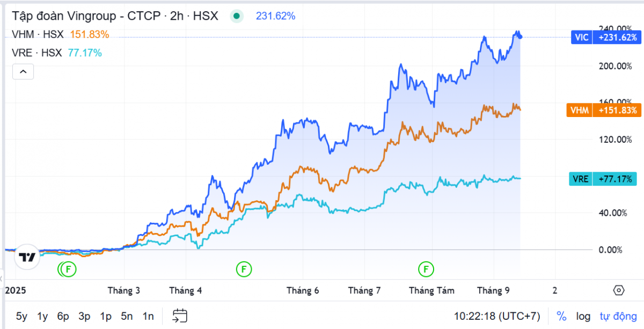This screenshot has height=329, width=644.
Task: Click the leftmost F event marker
Action: 69,268
